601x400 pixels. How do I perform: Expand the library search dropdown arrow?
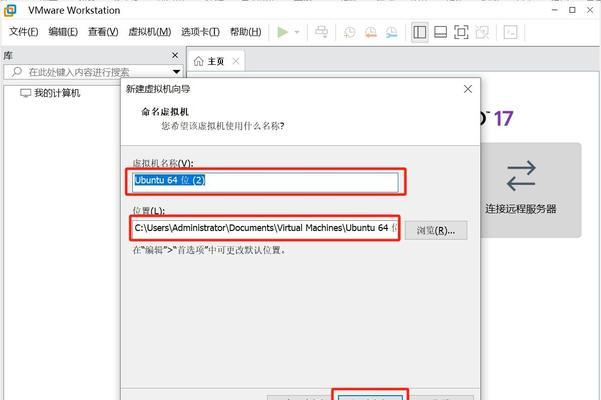point(176,72)
